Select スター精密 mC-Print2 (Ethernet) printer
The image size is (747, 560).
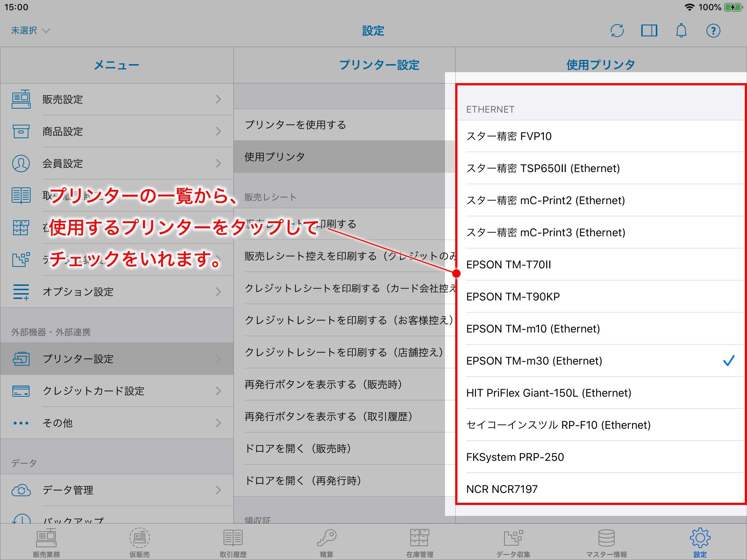(x=601, y=201)
